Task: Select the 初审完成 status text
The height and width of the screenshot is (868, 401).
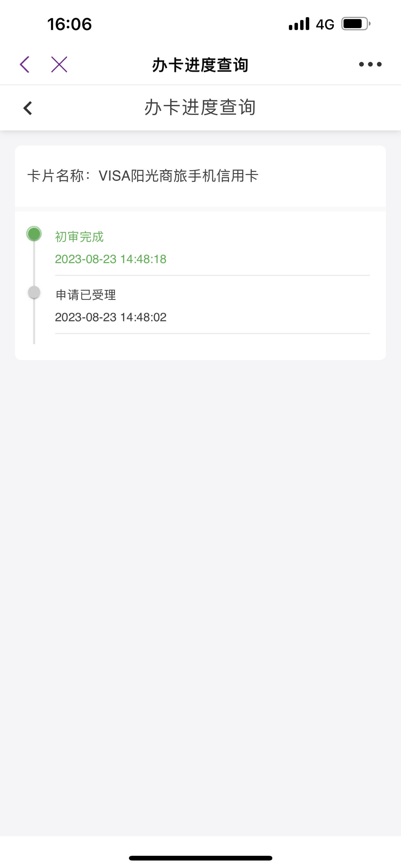Action: pos(79,237)
